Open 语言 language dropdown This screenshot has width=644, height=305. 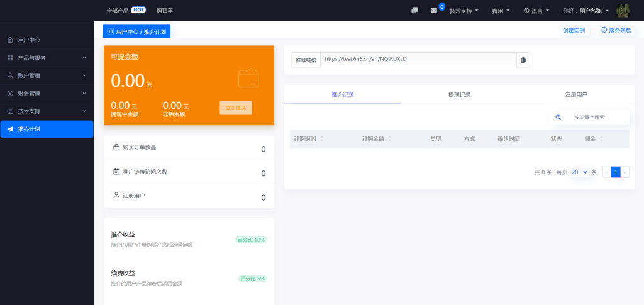click(x=536, y=11)
